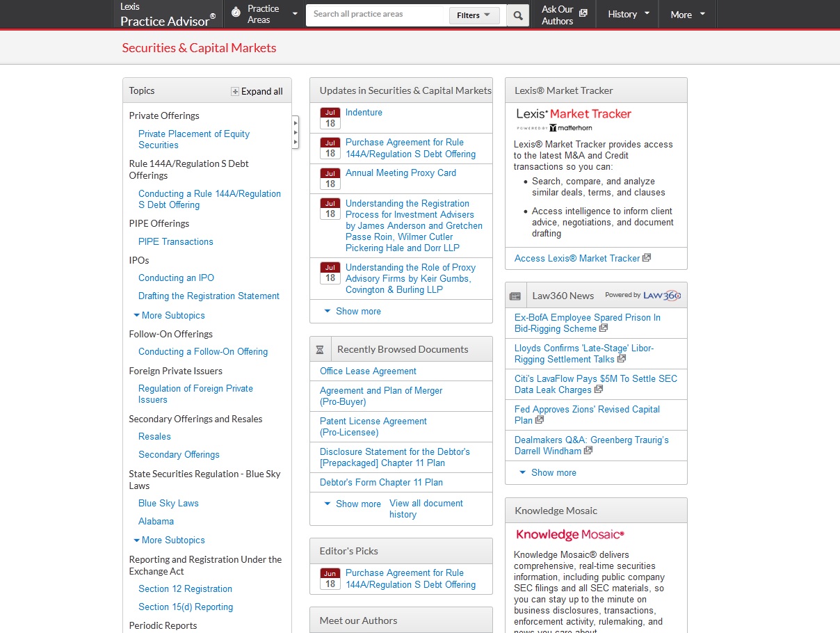Click the Meet our Authors panel header
The height and width of the screenshot is (633, 840).
pos(401,620)
